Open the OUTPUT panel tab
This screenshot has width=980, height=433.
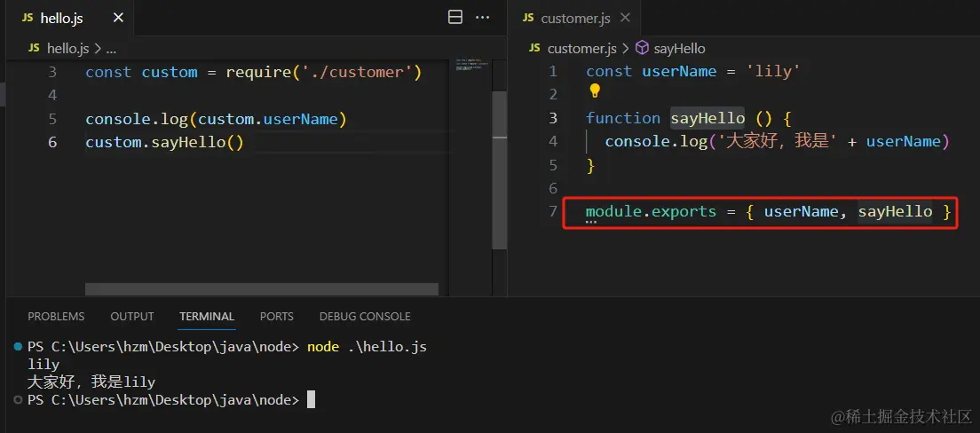point(132,316)
